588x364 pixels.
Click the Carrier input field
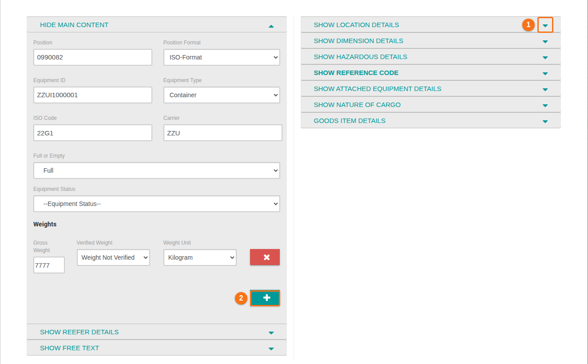pos(223,133)
